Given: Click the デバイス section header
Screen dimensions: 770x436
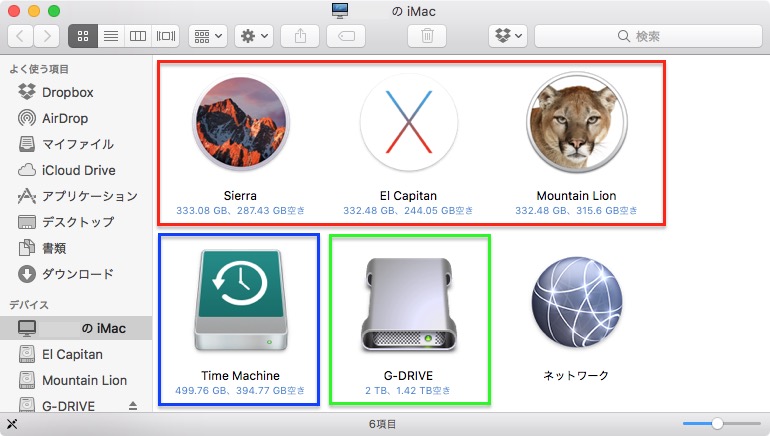Looking at the screenshot, I should coord(29,305).
